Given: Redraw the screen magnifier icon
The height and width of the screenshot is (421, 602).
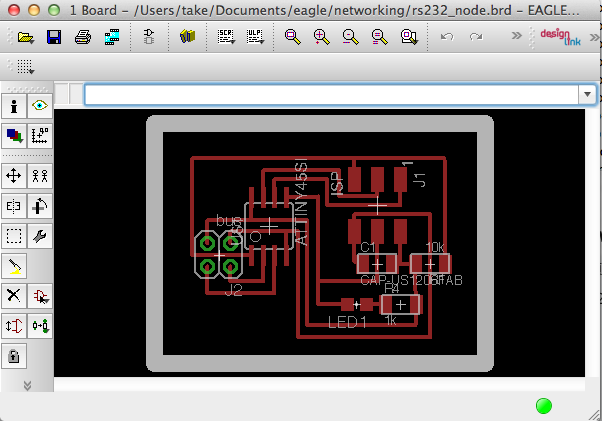Looking at the screenshot, I should 380,37.
